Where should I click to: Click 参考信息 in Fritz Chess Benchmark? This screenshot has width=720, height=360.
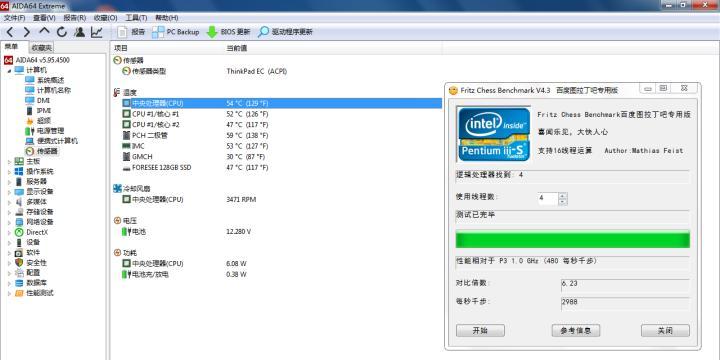tap(575, 331)
